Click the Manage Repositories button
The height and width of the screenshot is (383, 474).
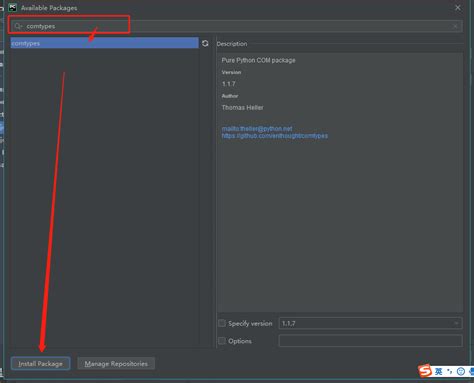click(116, 363)
